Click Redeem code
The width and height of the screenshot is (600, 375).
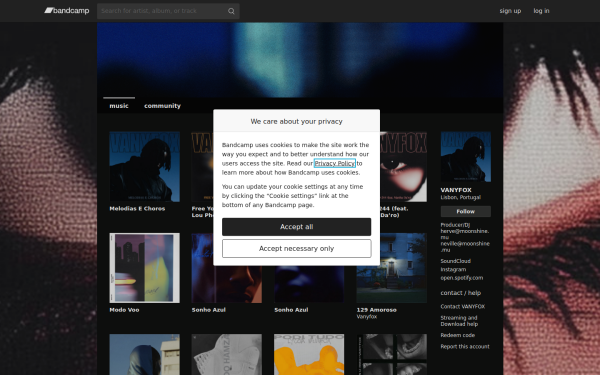[x=458, y=335]
